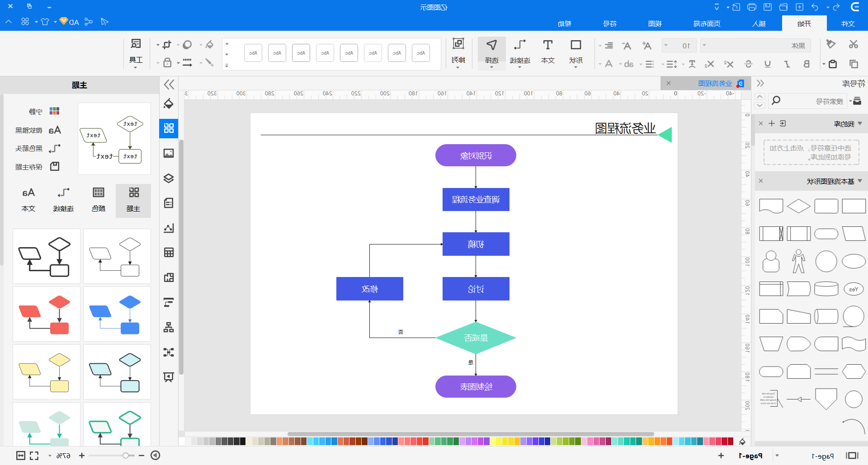Open the File (文件) tab

pyautogui.click(x=848, y=23)
